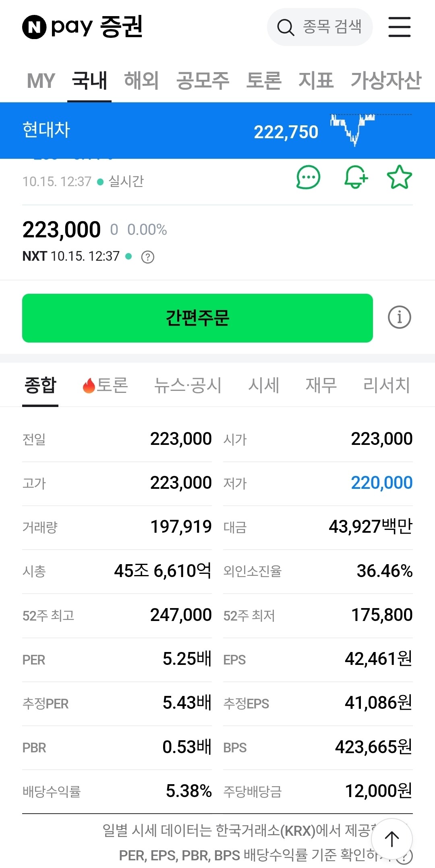Switch to the 재무 section tab
The height and width of the screenshot is (868, 435).
point(321,385)
